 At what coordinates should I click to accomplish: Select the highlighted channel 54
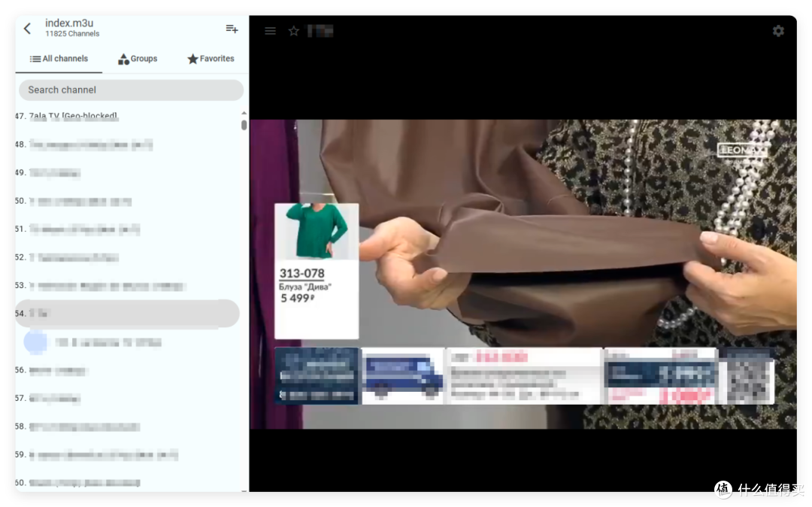(126, 313)
